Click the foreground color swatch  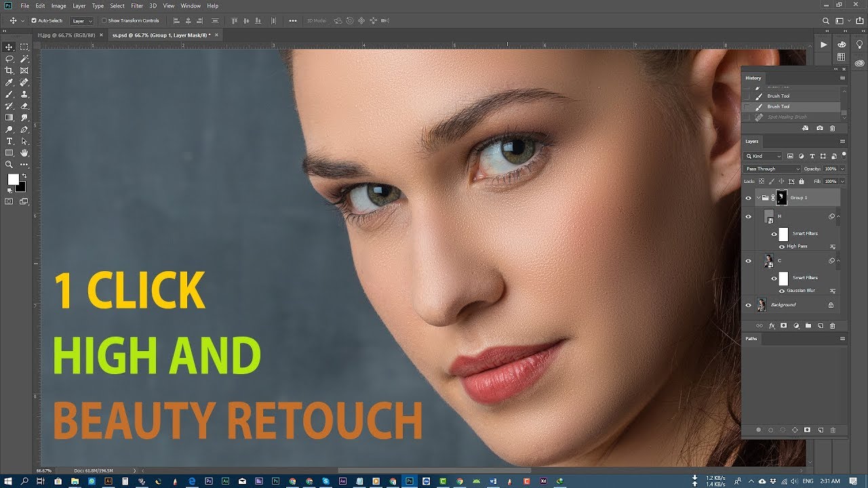[12, 180]
